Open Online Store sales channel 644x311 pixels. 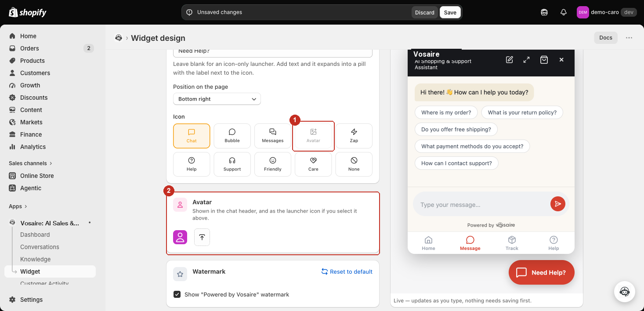point(50,176)
